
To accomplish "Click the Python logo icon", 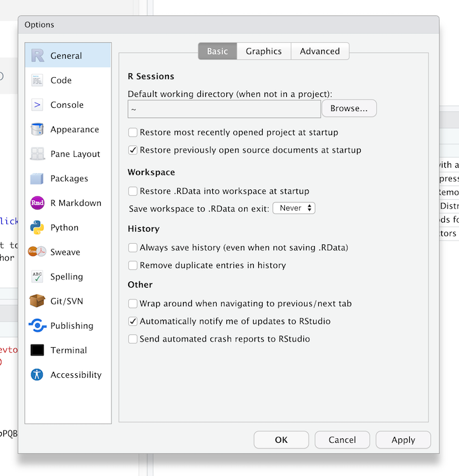I will click(x=38, y=228).
